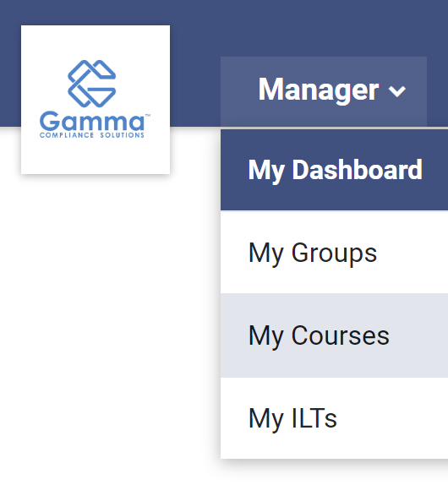
Task: Click the chevron arrow next to Manager
Action: coord(397,91)
